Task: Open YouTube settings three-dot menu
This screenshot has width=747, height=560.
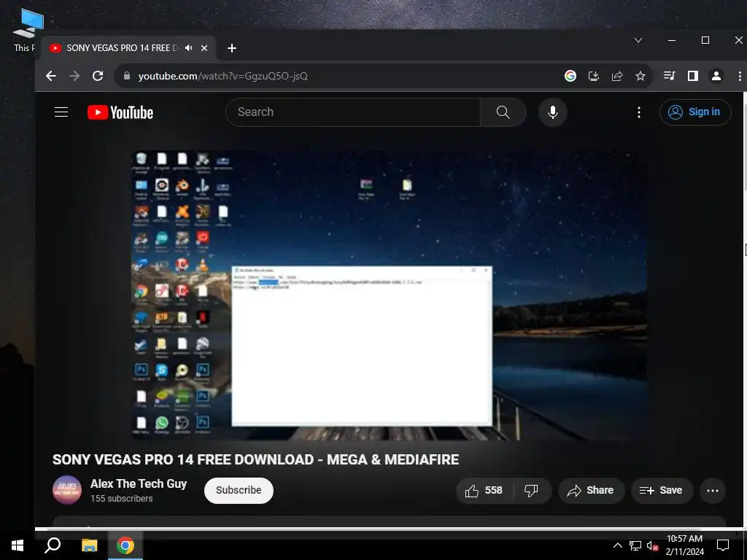Action: point(639,112)
